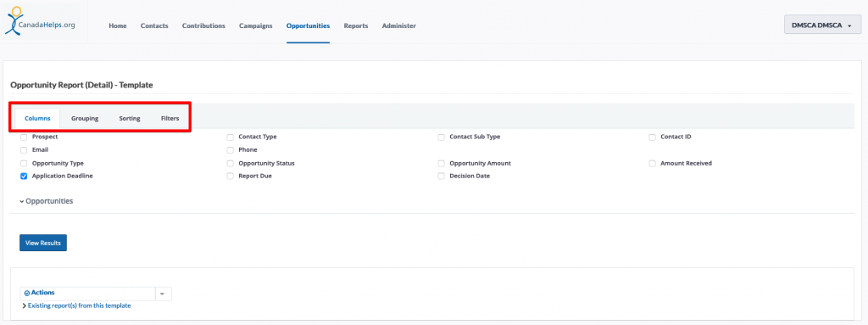The height and width of the screenshot is (325, 868).
Task: Open the Campaigns menu
Action: tap(256, 26)
